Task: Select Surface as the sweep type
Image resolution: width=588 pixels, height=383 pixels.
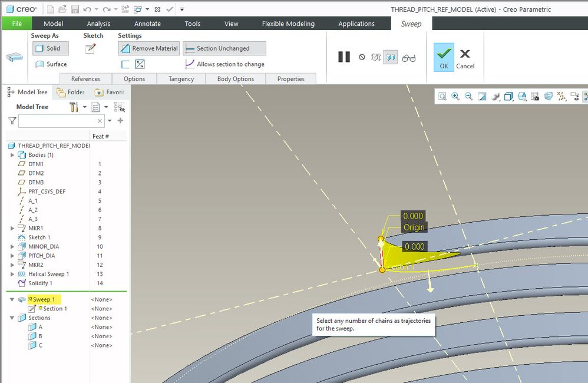Action: click(51, 64)
